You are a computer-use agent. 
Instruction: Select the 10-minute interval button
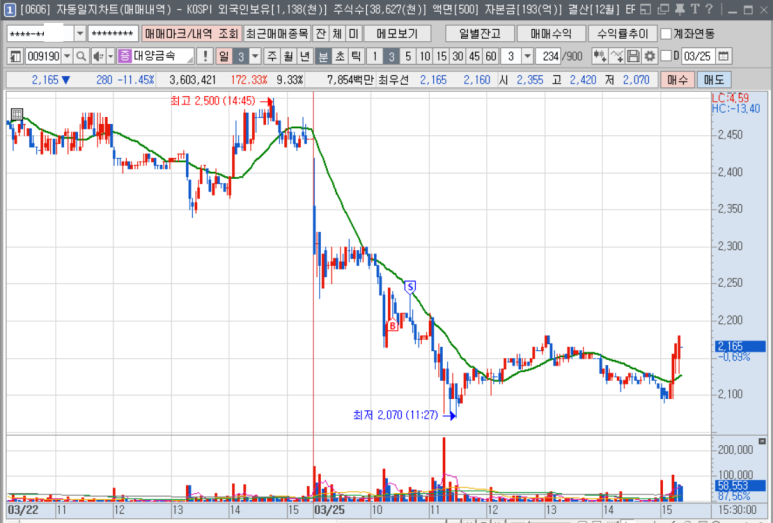424,56
